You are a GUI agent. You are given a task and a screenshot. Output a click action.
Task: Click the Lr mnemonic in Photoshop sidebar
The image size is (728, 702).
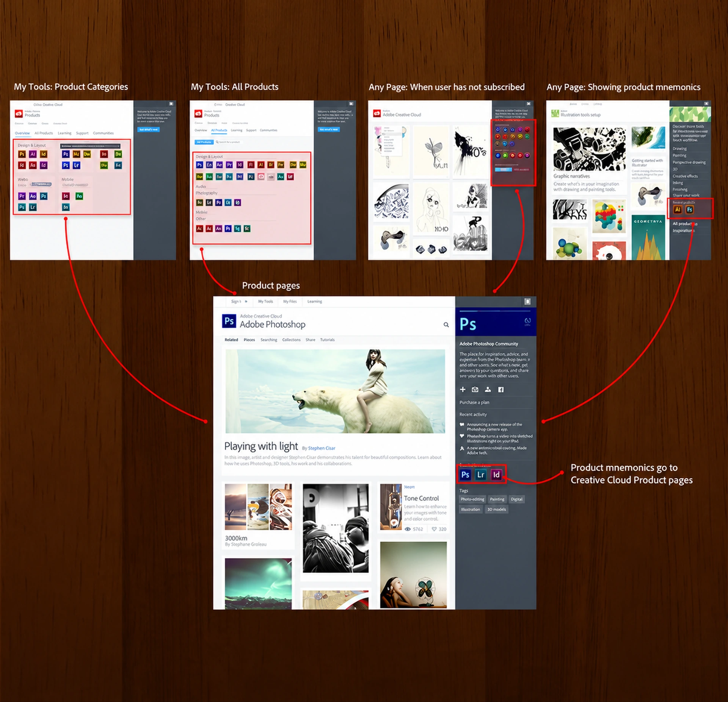(481, 474)
